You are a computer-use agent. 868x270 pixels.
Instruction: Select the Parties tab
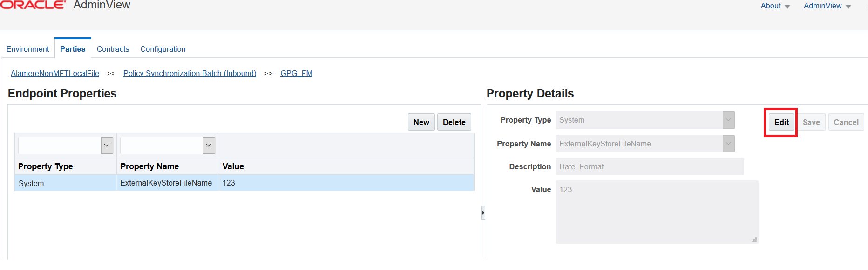pos(73,48)
